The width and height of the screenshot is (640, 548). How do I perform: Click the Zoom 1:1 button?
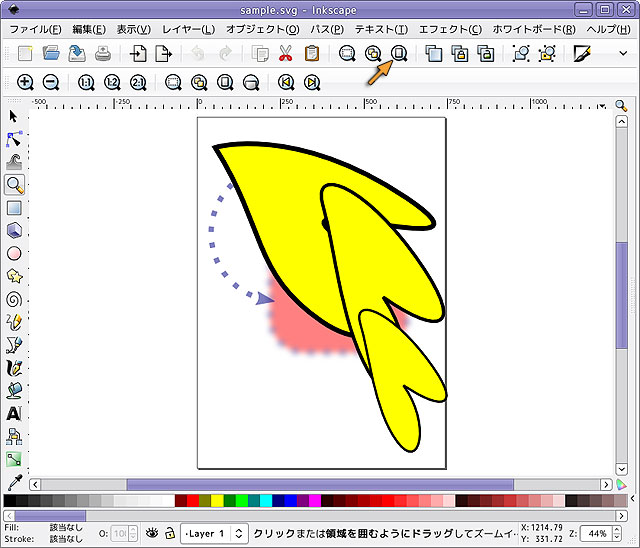[x=85, y=82]
